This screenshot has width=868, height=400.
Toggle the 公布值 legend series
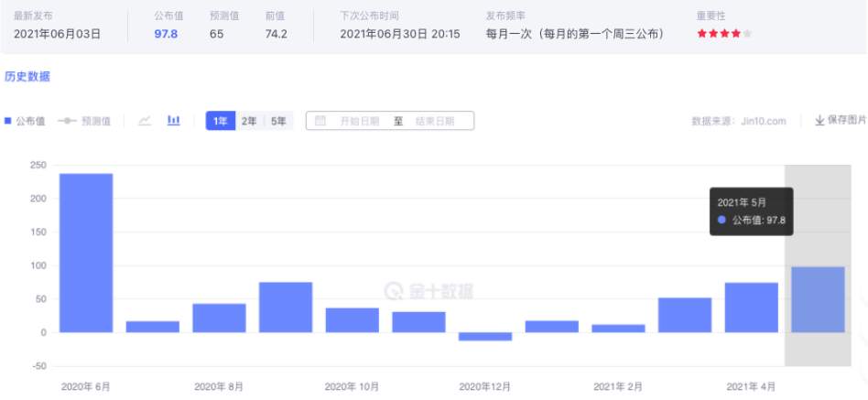(25, 121)
